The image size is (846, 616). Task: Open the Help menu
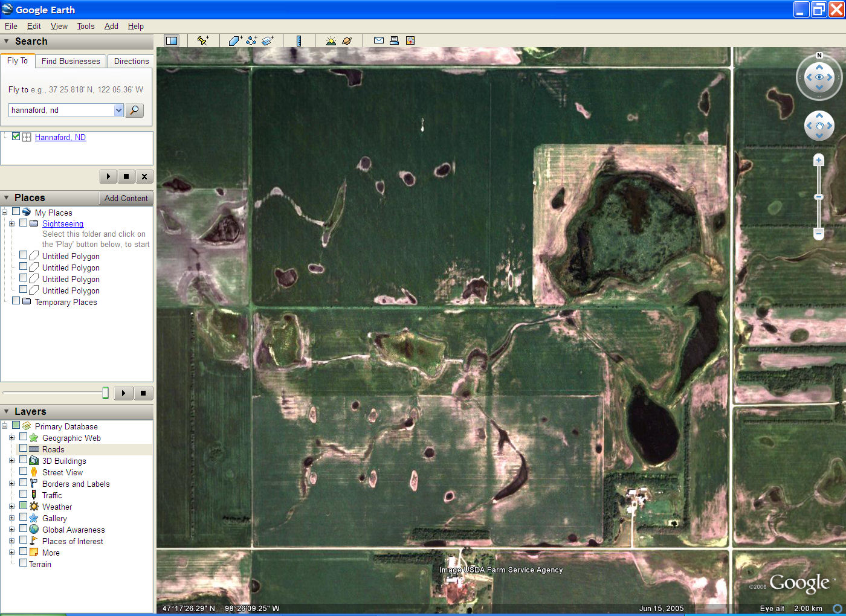coord(136,26)
